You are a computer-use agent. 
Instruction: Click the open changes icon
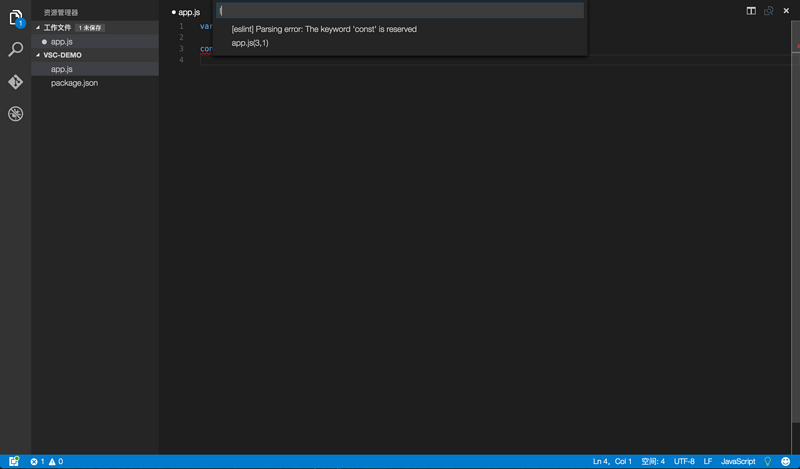point(768,11)
